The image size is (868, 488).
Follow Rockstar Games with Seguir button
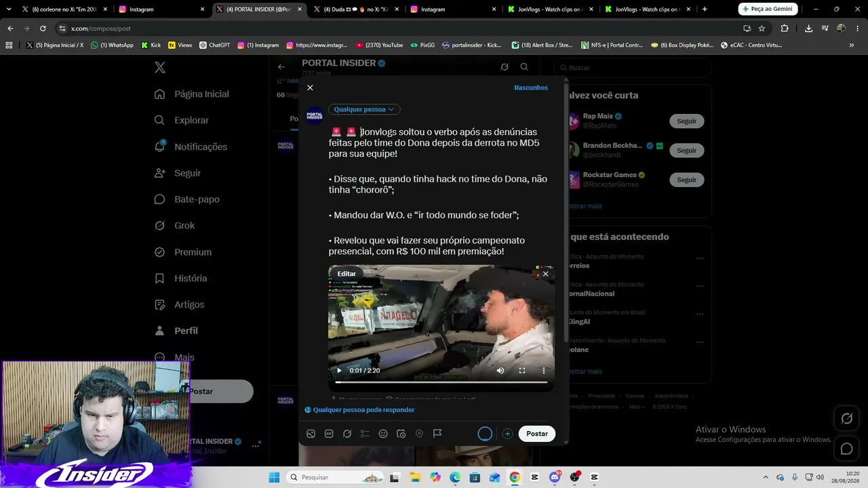coord(686,180)
